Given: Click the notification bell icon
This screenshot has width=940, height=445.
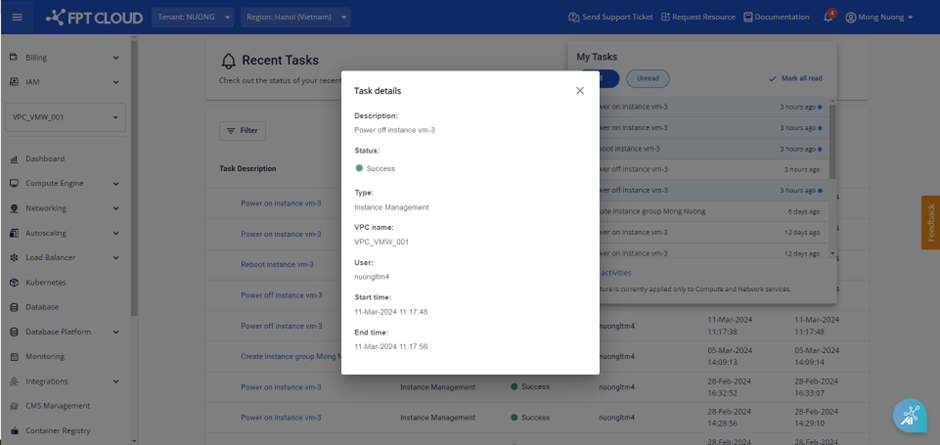Looking at the screenshot, I should click(828, 17).
